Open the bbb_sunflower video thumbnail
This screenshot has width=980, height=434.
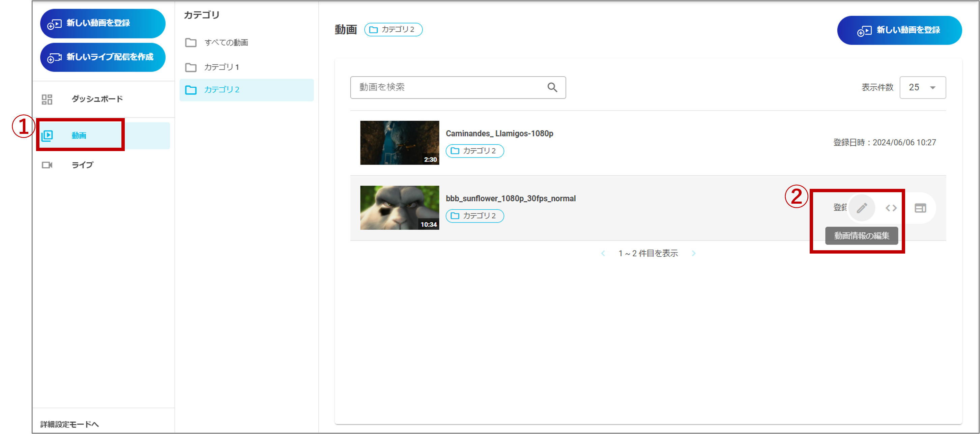click(x=400, y=208)
